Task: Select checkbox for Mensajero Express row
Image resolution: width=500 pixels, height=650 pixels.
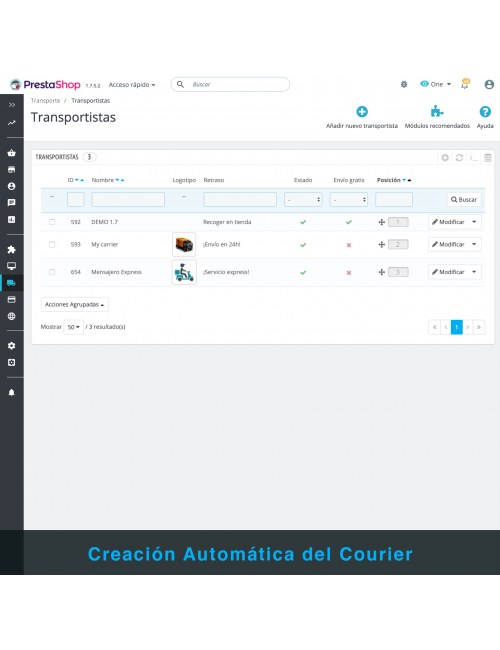Action: [x=52, y=272]
